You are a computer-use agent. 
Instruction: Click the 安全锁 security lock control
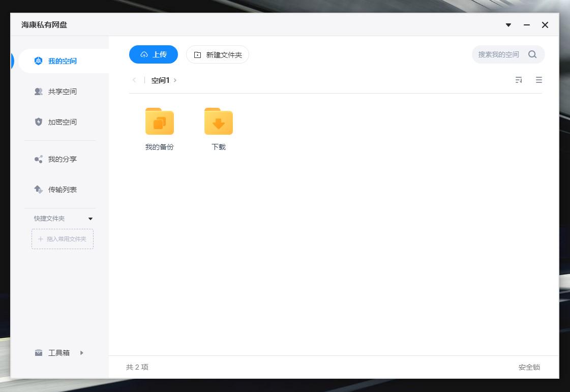[x=529, y=367]
